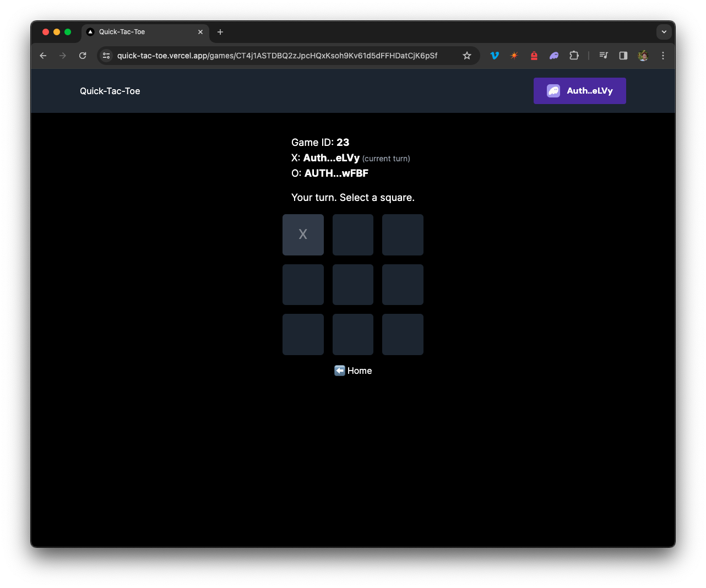Close the Quick-Tac-Toe tab
The height and width of the screenshot is (588, 706).
(x=200, y=32)
